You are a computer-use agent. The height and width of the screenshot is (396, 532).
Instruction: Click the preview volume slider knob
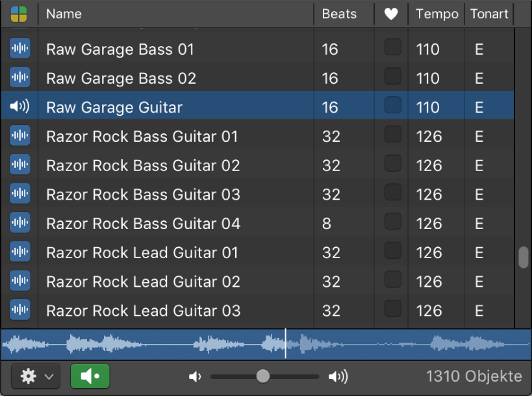(263, 376)
